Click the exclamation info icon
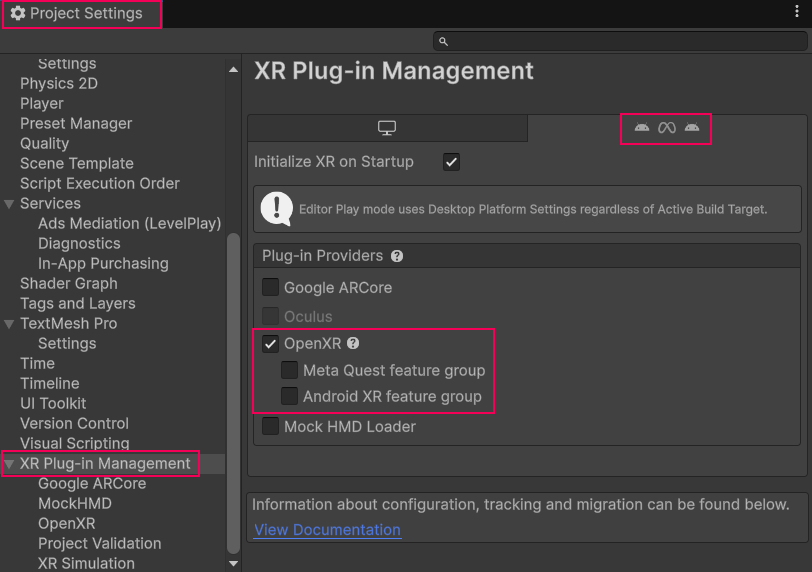This screenshot has height=572, width=812. (276, 208)
